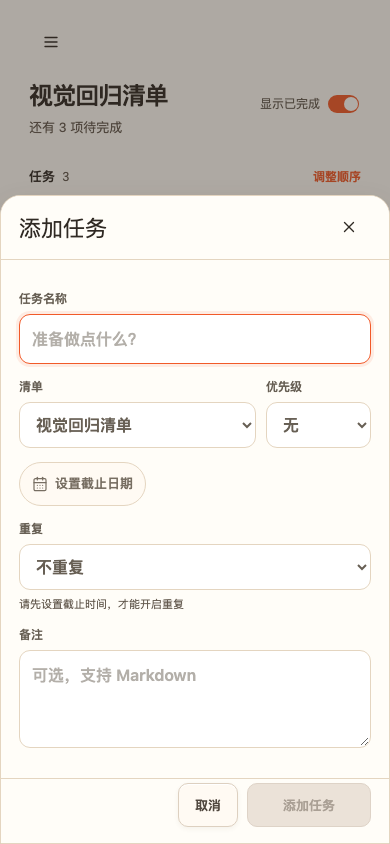Open the hamburger menu icon
The image size is (390, 844).
(51, 42)
